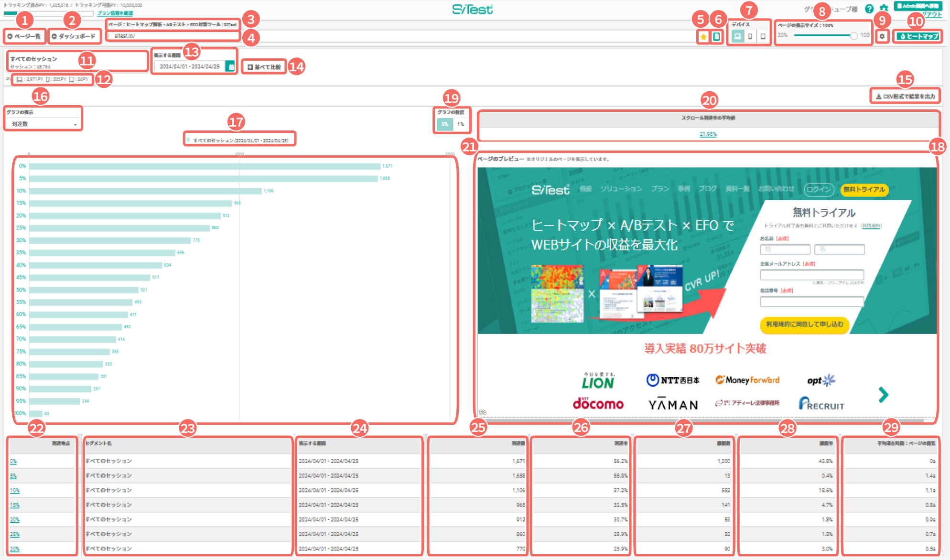
Task: Click the green page document icon
Action: point(716,37)
